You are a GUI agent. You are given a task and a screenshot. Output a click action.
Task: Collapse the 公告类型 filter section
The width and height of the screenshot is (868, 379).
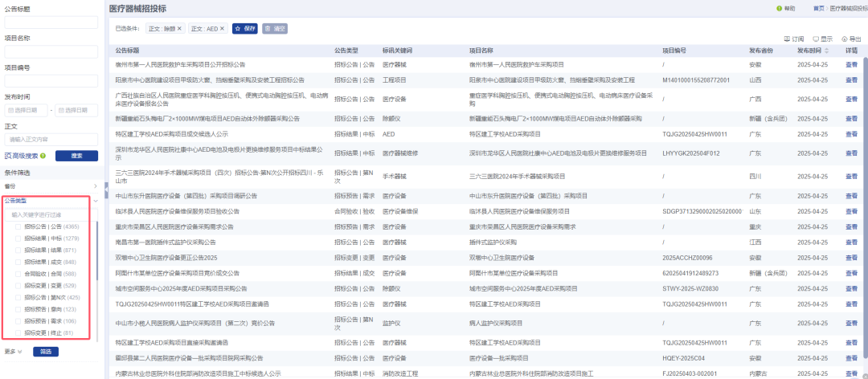(95, 201)
